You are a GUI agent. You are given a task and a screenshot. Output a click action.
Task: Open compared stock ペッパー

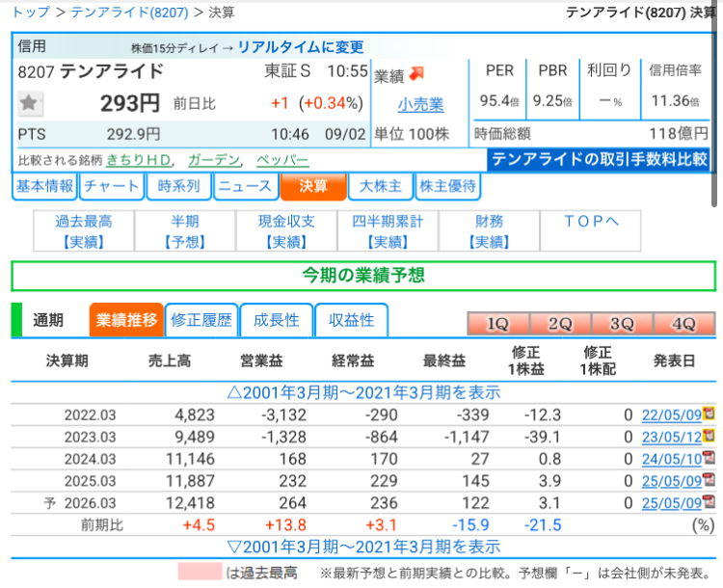282,160
